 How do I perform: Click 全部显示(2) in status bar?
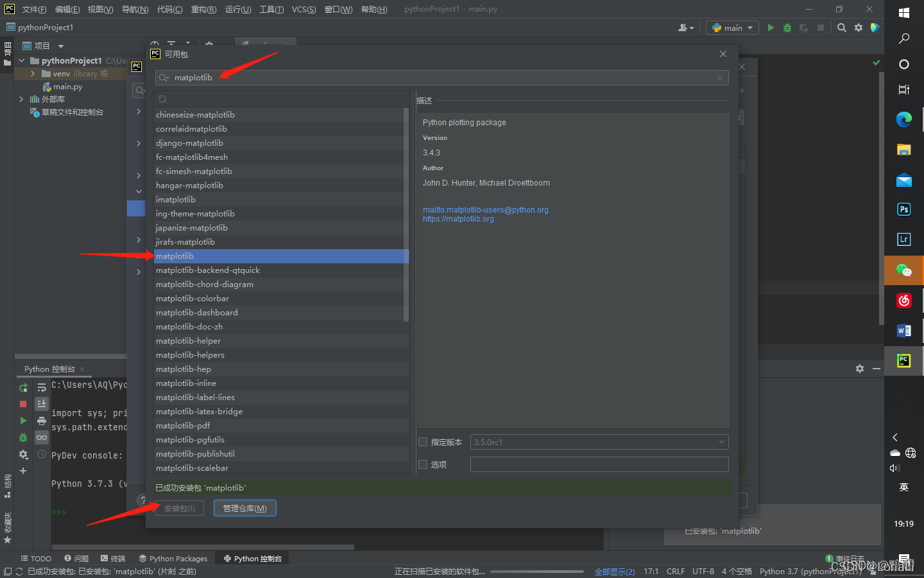coord(615,572)
